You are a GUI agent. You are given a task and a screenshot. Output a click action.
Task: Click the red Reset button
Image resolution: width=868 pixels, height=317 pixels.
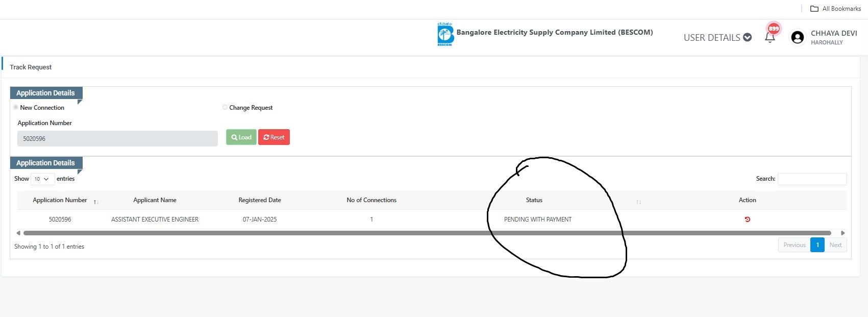point(274,137)
